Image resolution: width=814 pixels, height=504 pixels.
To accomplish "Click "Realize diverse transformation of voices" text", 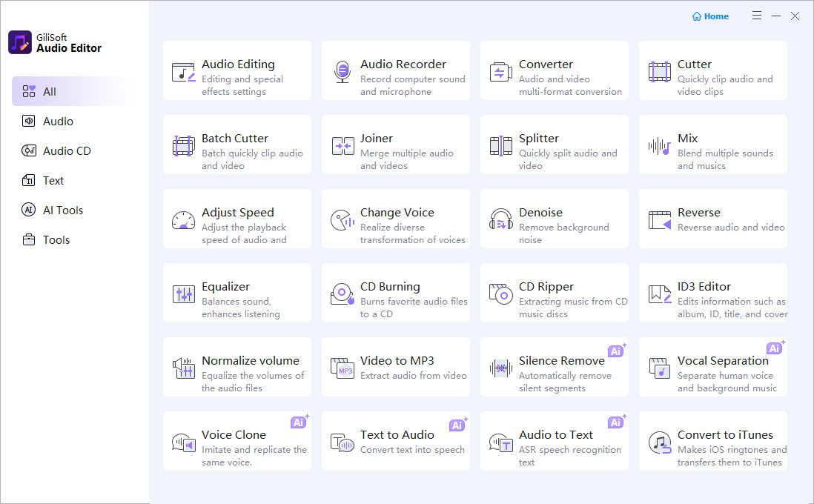I will [413, 233].
